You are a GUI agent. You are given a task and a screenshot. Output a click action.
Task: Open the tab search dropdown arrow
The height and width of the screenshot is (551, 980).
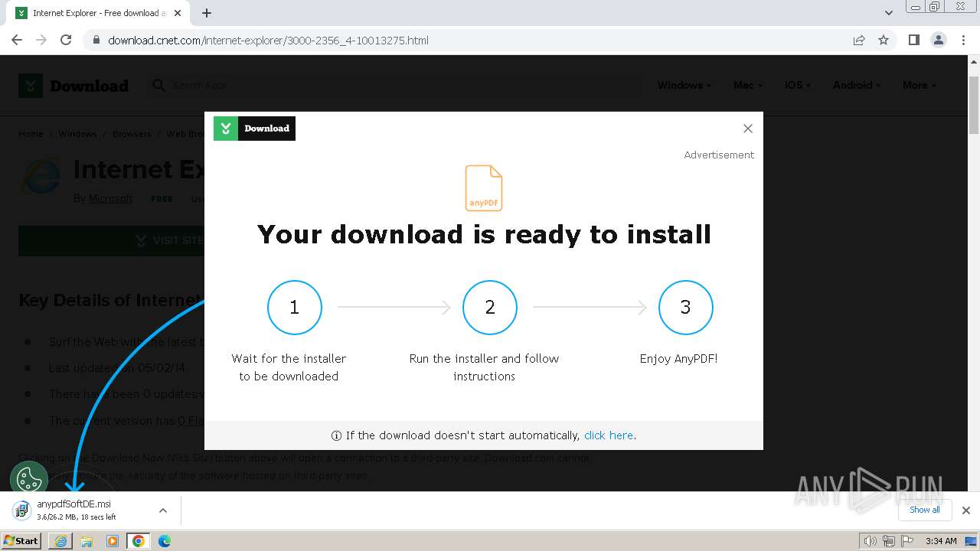(888, 13)
